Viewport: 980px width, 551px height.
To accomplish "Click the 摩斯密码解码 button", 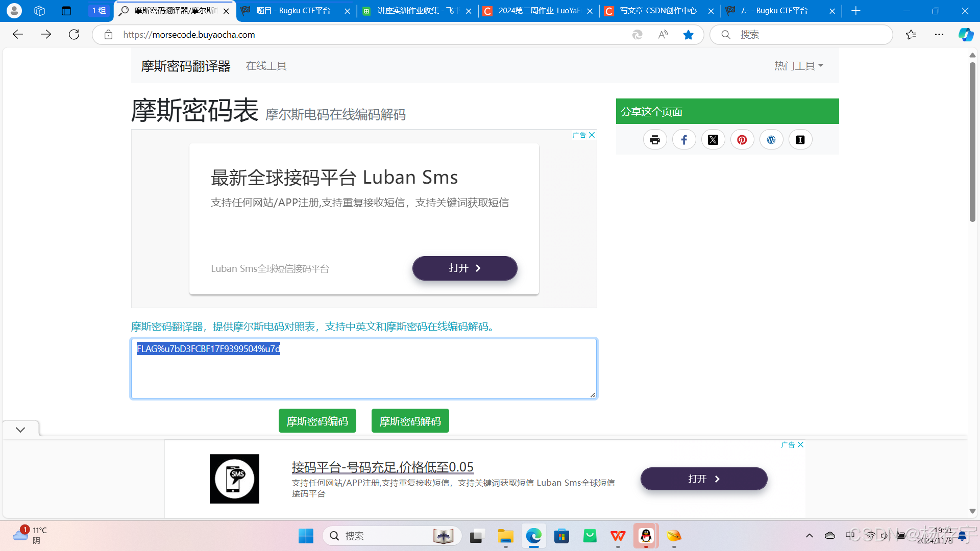I will 410,420.
